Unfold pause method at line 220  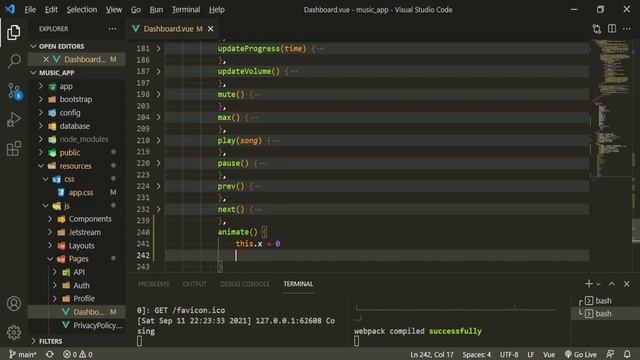tap(158, 163)
